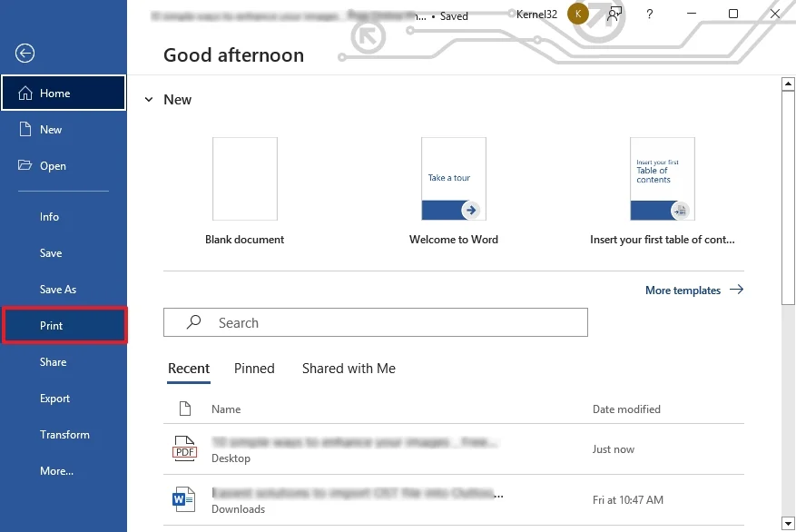The image size is (796, 532).
Task: Click the More templates arrow icon
Action: 737,290
